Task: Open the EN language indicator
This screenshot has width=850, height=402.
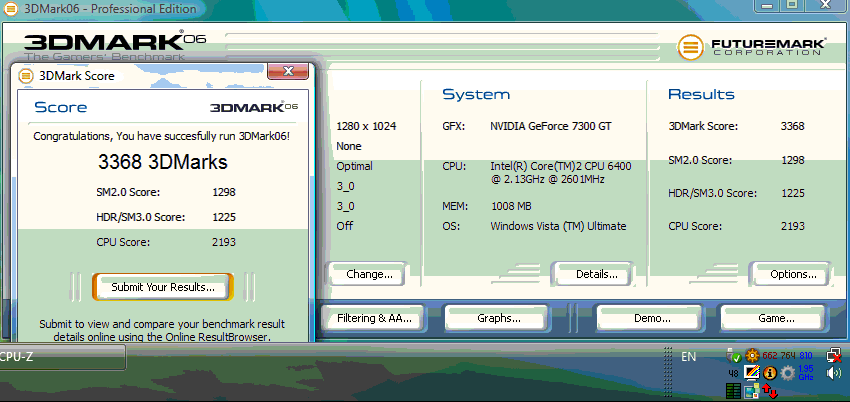Action: pyautogui.click(x=688, y=356)
